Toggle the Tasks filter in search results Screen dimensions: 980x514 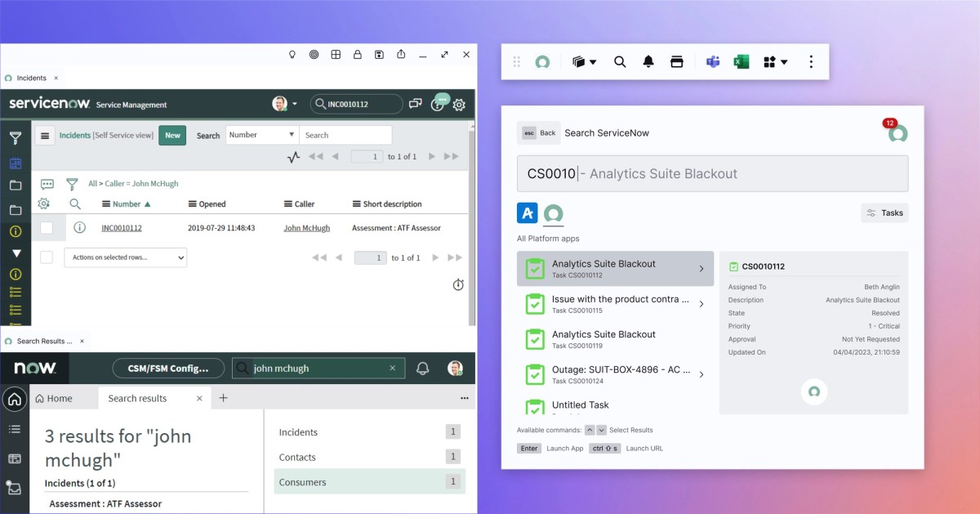pyautogui.click(x=884, y=212)
